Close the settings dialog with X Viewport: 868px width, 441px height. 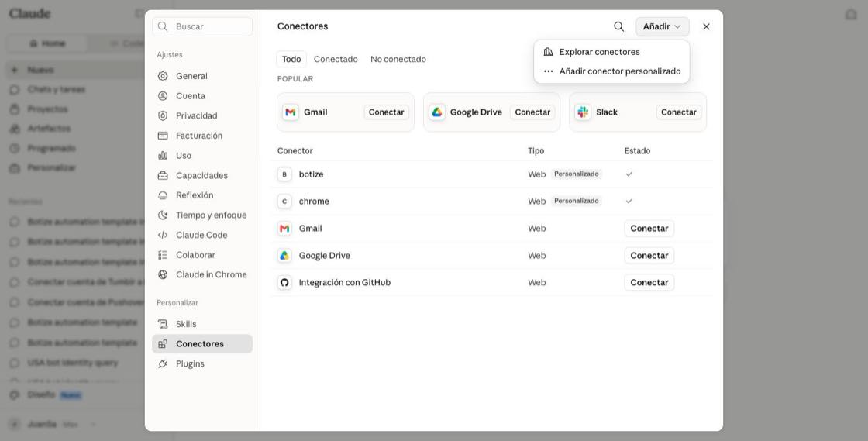click(x=706, y=26)
